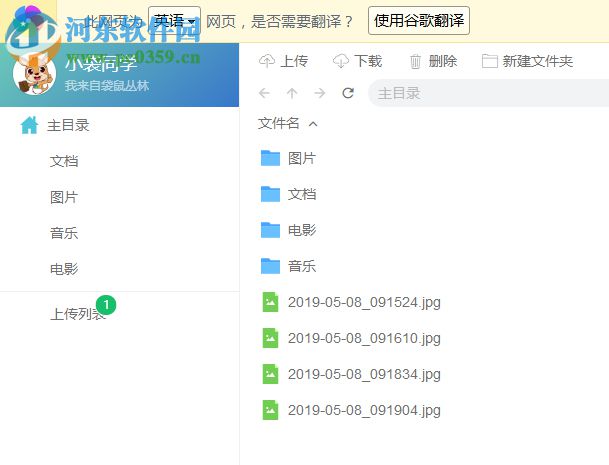609x465 pixels.
Task: Refresh the file list
Action: 348,93
